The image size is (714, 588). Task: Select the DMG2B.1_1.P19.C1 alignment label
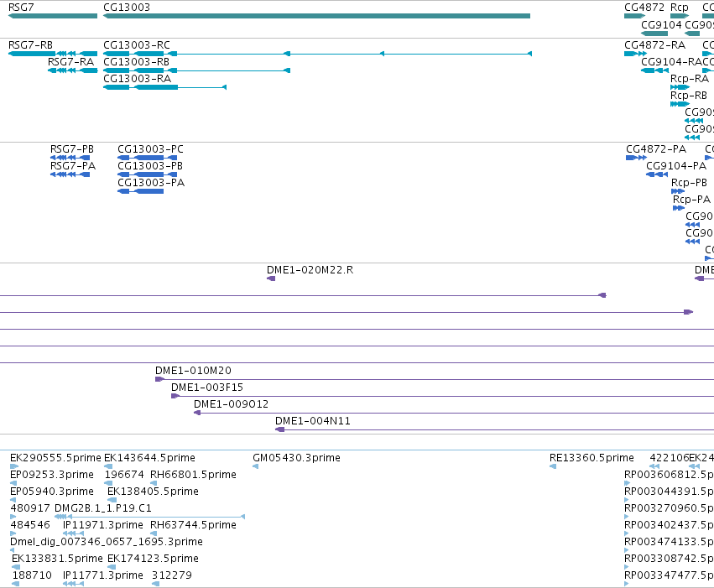click(102, 508)
